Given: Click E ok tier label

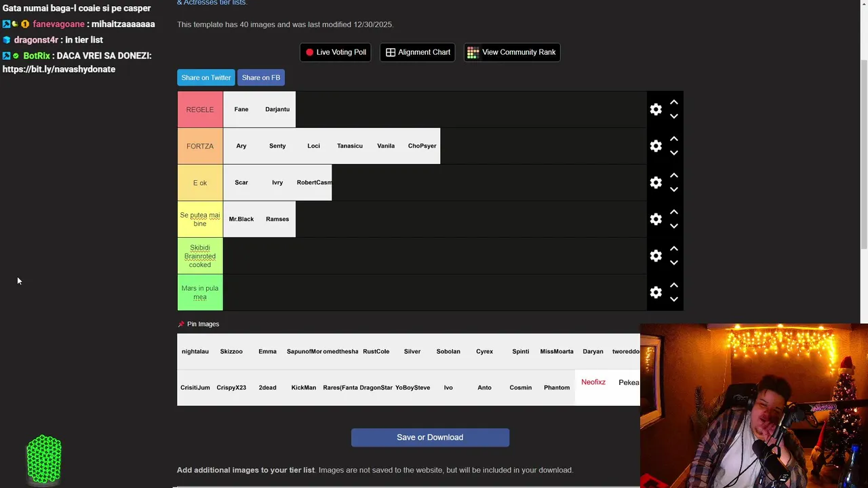Looking at the screenshot, I should pos(200,182).
